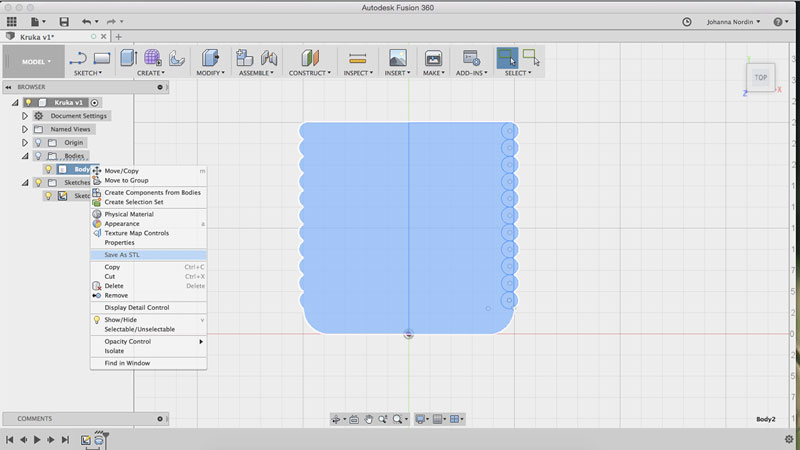Select the Press Pull modify icon

(210, 58)
